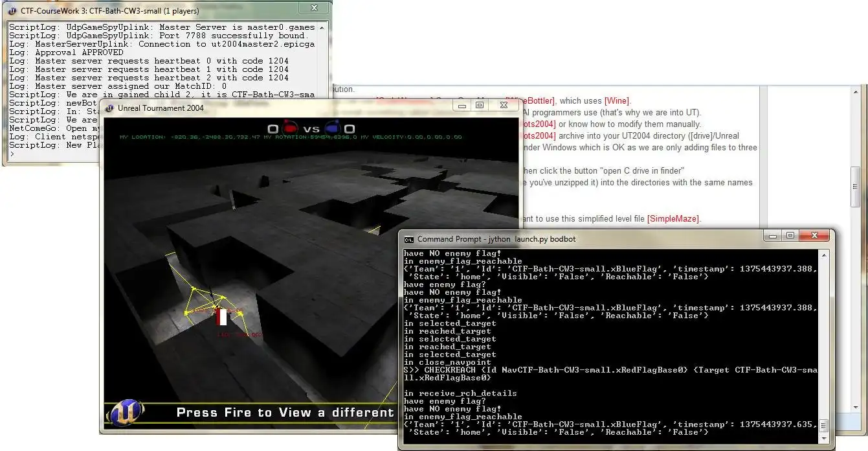868x451 pixels.
Task: Click the Unreal Tournament 2004 title bar icon
Action: (x=109, y=108)
